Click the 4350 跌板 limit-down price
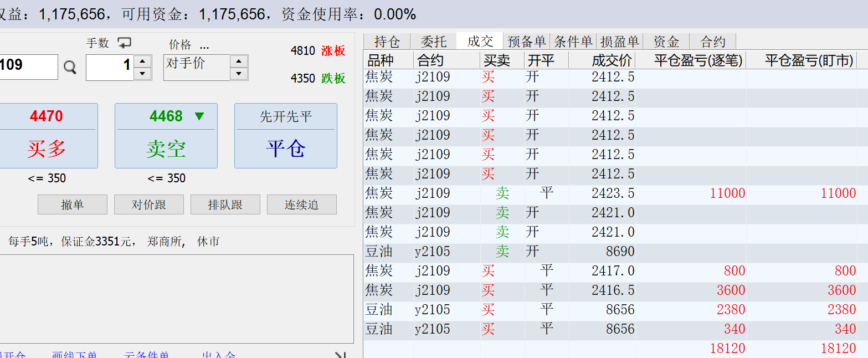 (x=318, y=78)
